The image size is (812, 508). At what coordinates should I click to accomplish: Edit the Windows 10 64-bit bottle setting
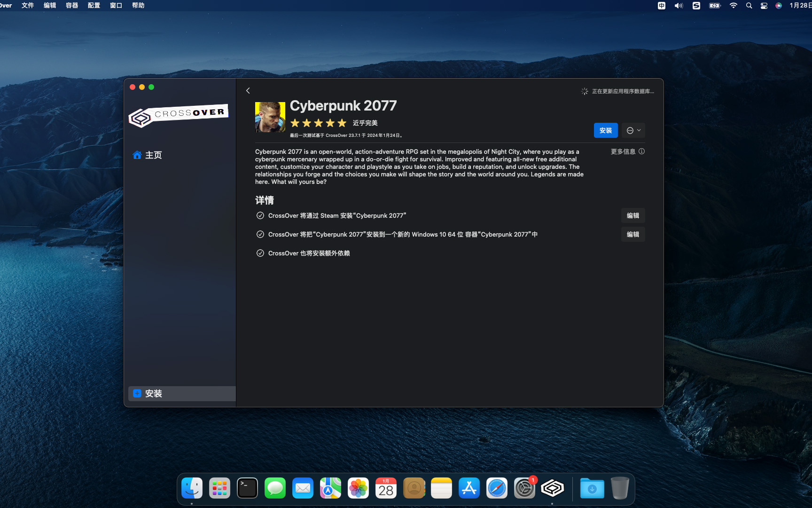click(632, 234)
